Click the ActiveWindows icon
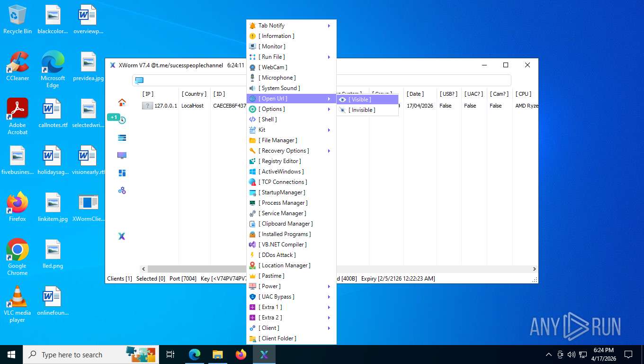Image resolution: width=644 pixels, height=364 pixels. pos(252,172)
